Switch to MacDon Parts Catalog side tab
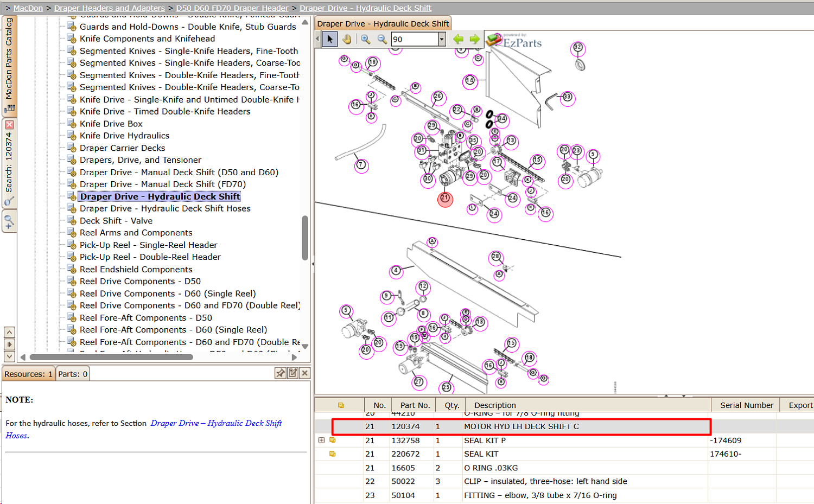 (x=9, y=65)
